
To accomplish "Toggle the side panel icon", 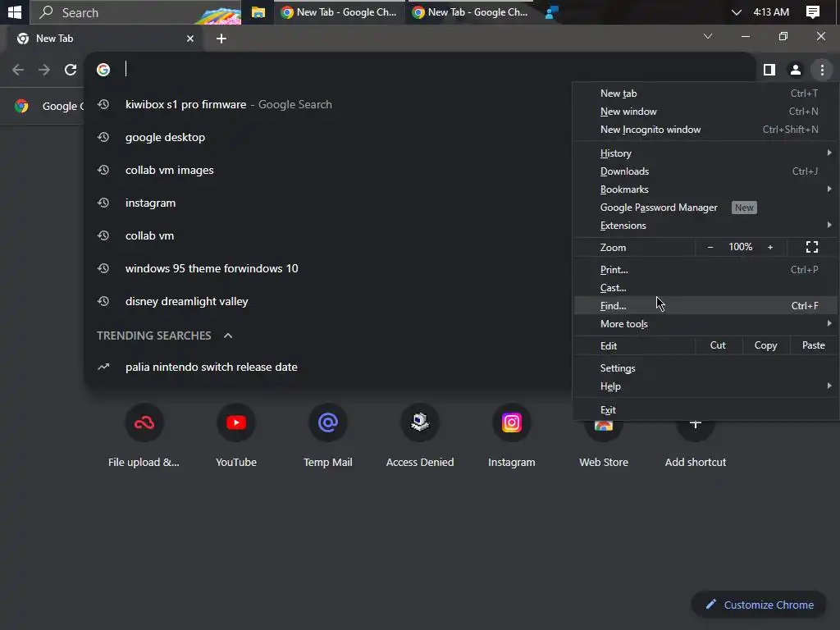I will pos(769,70).
